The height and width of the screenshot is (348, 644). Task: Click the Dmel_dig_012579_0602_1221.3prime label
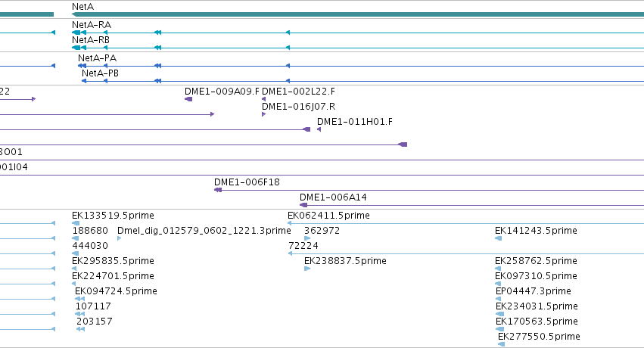point(204,231)
